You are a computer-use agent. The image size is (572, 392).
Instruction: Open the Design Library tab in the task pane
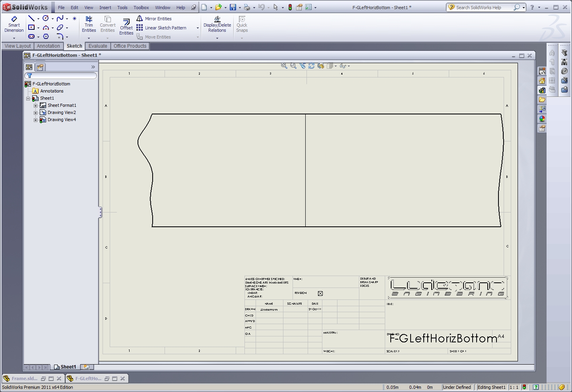pyautogui.click(x=542, y=90)
